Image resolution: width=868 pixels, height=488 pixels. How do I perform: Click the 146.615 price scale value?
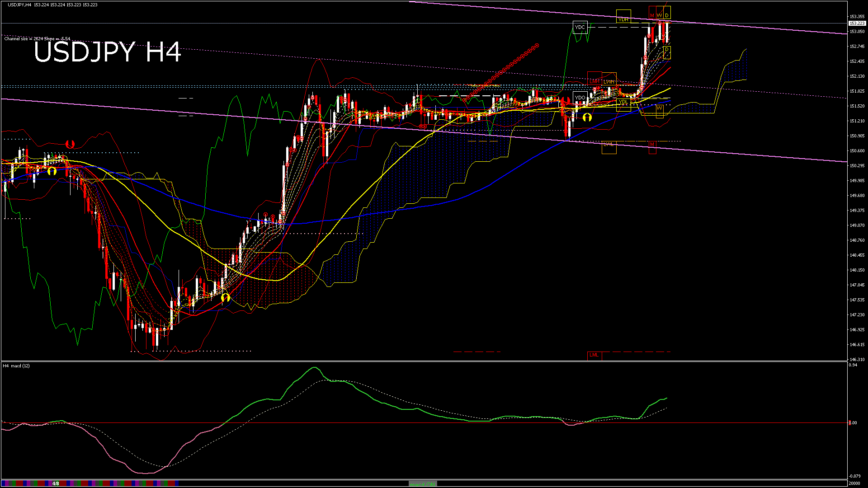(x=857, y=345)
